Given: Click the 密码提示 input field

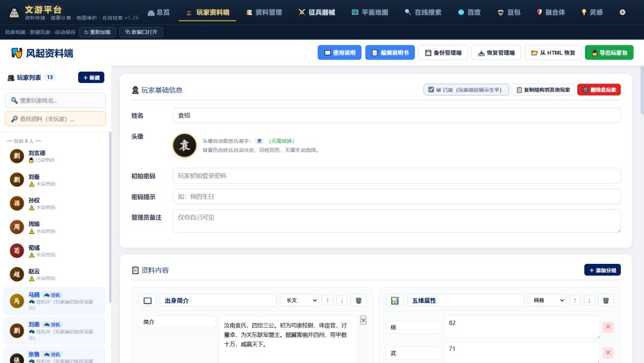Looking at the screenshot, I should tap(397, 196).
